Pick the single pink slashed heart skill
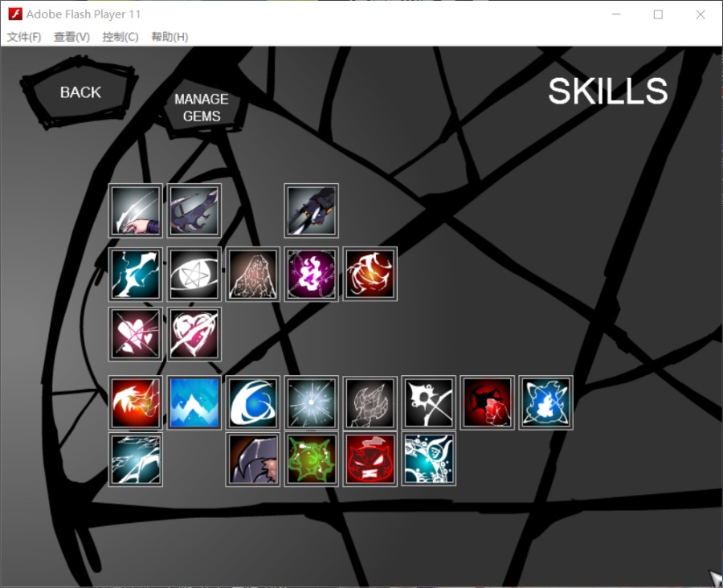This screenshot has width=723, height=588. [194, 334]
